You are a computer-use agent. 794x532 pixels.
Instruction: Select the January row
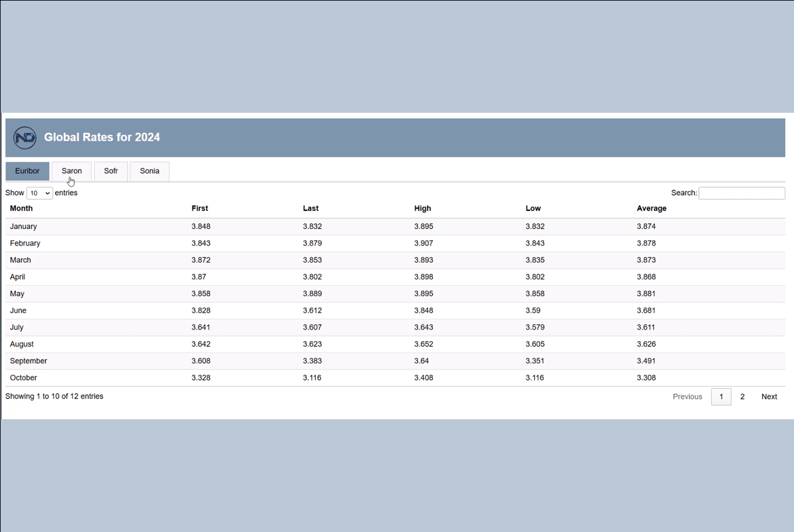23,227
